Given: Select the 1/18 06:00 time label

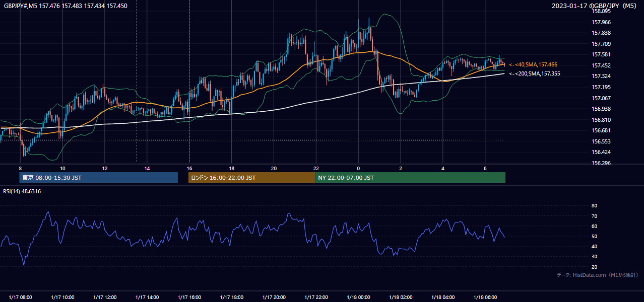Looking at the screenshot, I should [x=485, y=297].
